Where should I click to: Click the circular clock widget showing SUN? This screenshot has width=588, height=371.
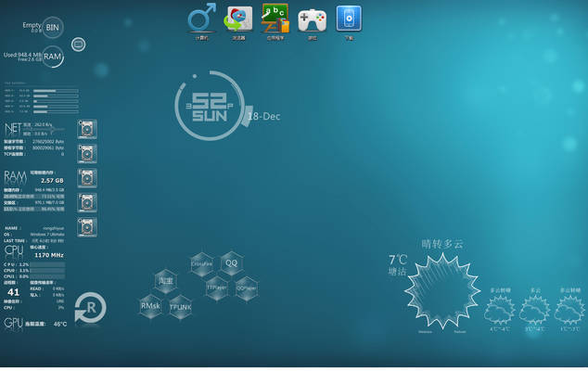click(210, 106)
